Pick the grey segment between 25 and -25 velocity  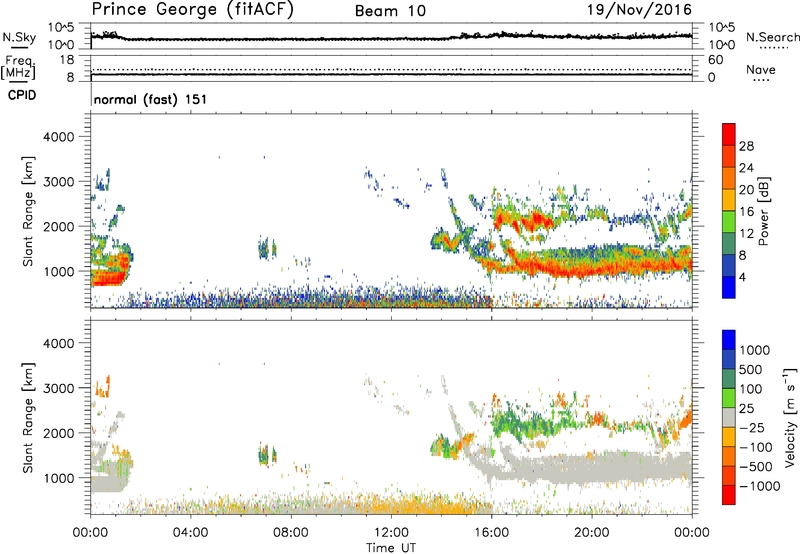pyautogui.click(x=729, y=417)
